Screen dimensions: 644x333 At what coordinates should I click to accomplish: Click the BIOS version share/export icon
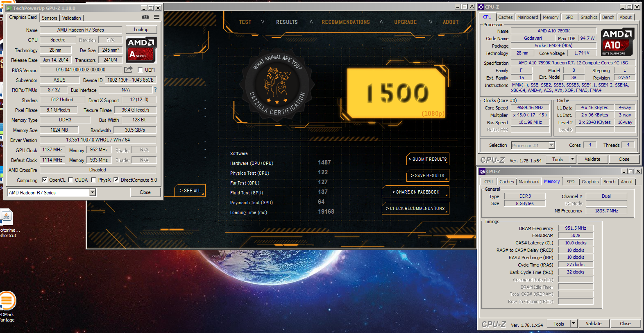[x=129, y=70]
